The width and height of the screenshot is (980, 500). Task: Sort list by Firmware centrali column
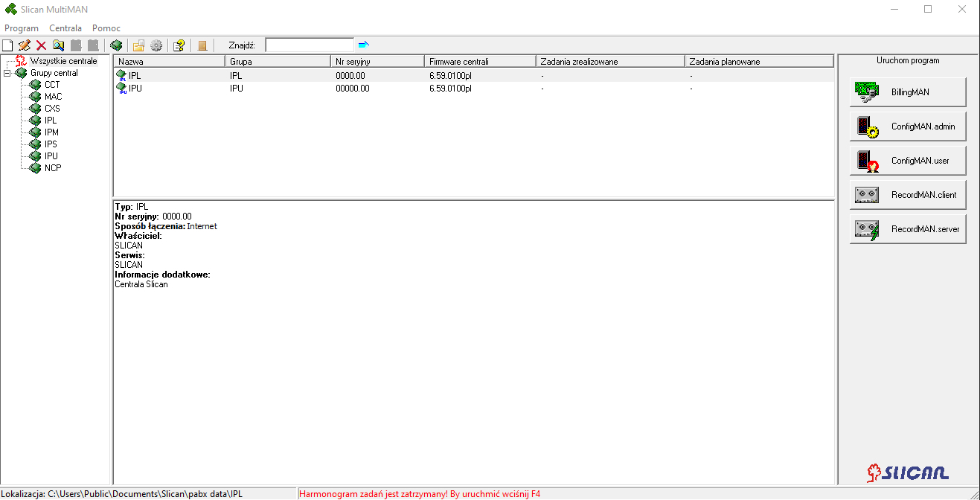click(480, 62)
